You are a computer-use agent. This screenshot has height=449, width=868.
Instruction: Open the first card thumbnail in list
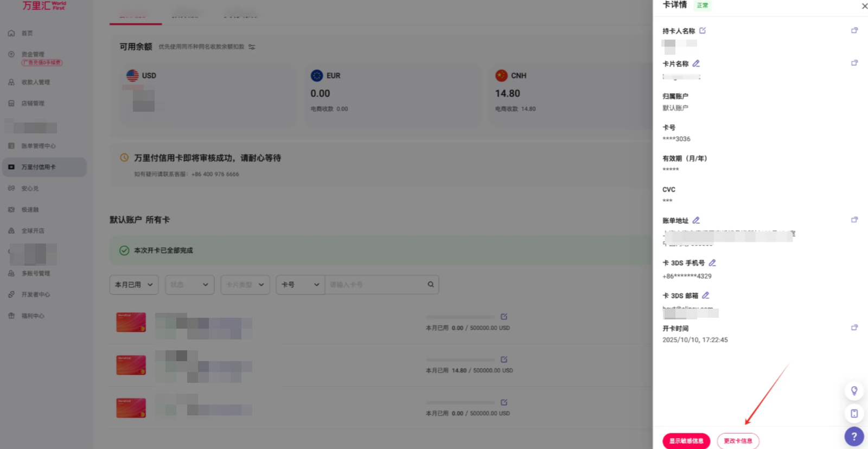[131, 322]
